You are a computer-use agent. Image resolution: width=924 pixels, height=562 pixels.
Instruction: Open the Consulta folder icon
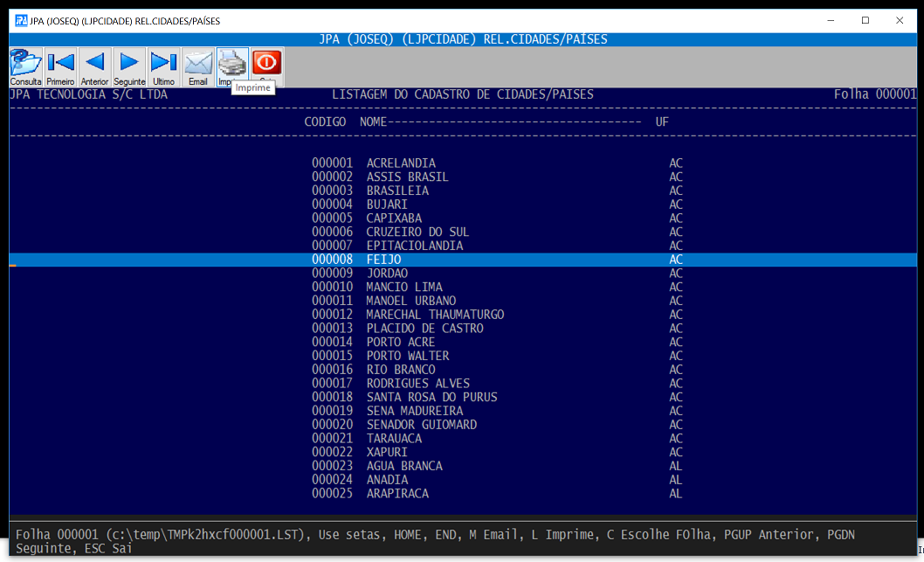click(x=25, y=67)
